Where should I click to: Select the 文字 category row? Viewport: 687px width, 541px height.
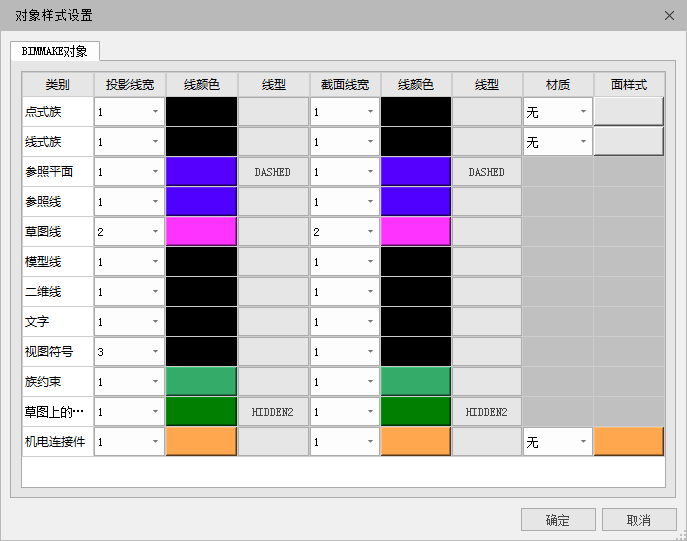point(57,322)
